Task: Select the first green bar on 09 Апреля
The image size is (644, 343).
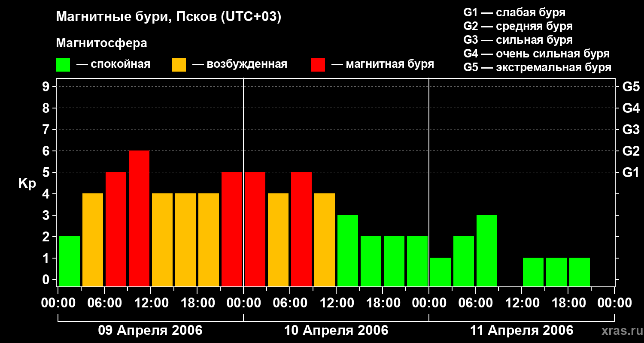Action: pos(70,262)
